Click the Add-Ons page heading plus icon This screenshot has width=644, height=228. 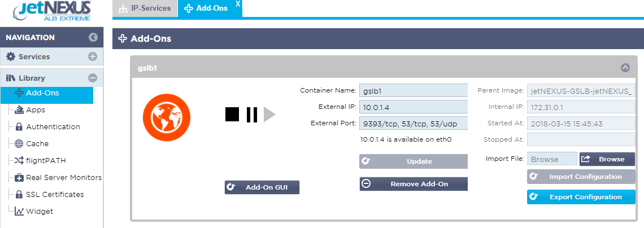pyautogui.click(x=123, y=38)
